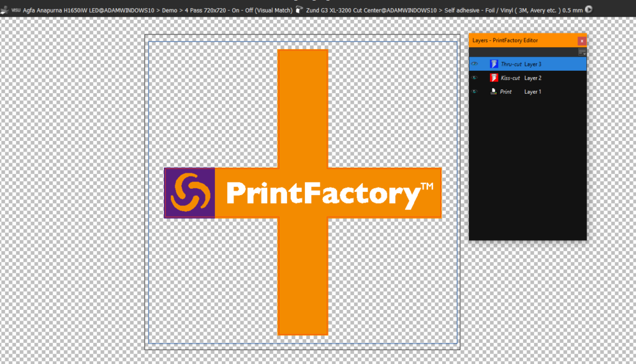The width and height of the screenshot is (636, 364).
Task: Select the 'Layer 1' name
Action: (x=532, y=92)
